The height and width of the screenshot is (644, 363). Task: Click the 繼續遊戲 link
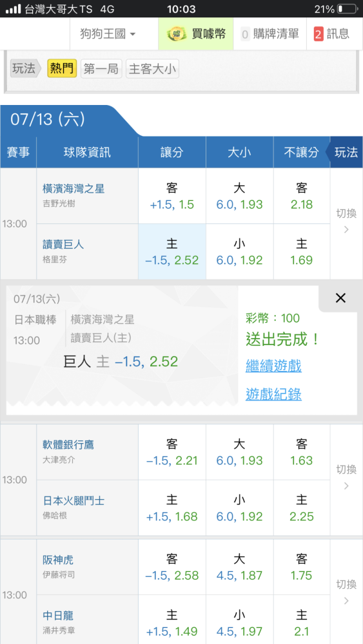pos(273,365)
